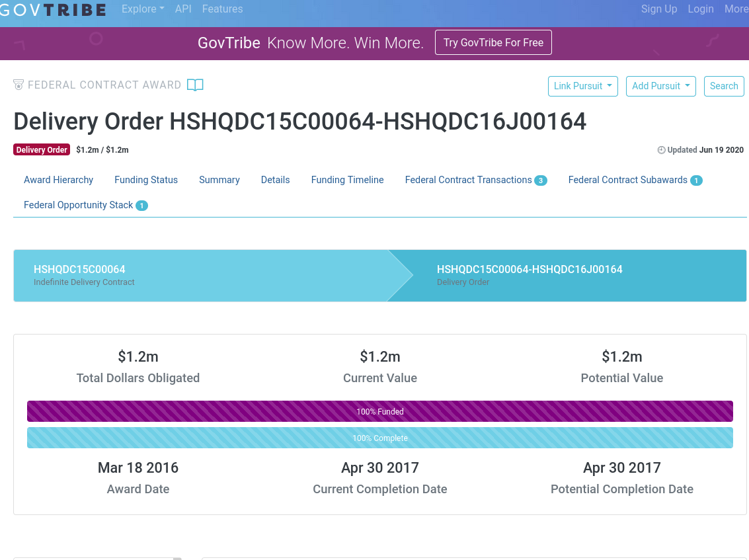Click the Search button
The height and width of the screenshot is (560, 749).
(724, 86)
